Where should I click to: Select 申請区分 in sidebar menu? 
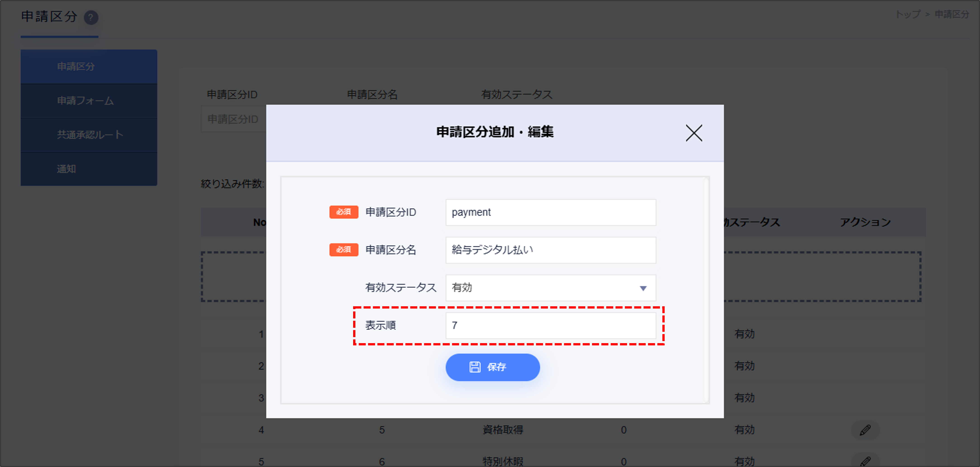tap(89, 66)
